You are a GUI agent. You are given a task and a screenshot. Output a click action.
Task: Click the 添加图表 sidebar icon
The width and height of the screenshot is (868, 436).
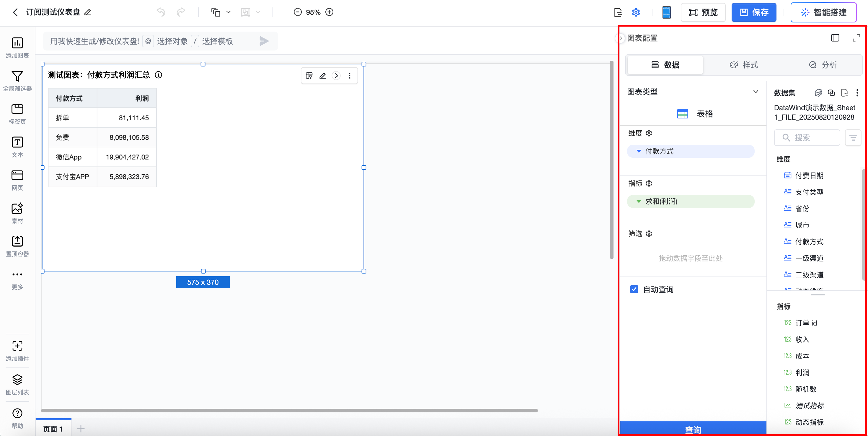pyautogui.click(x=17, y=43)
